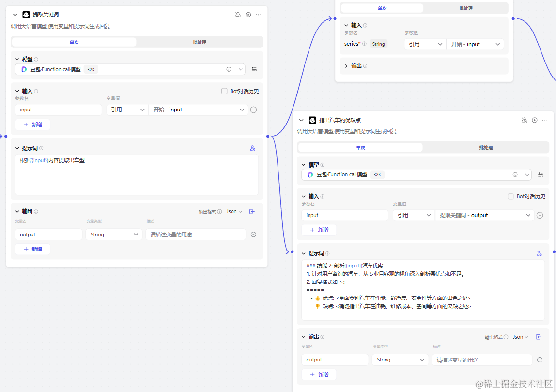
Task: Click output connection port of 提取关键词 node
Action: [x=268, y=136]
